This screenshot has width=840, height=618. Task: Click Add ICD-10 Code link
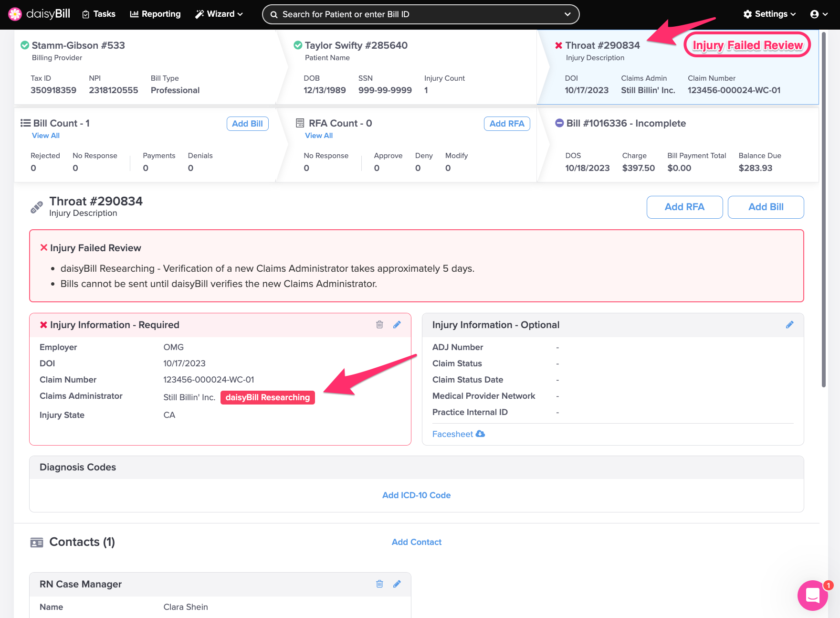click(x=416, y=495)
